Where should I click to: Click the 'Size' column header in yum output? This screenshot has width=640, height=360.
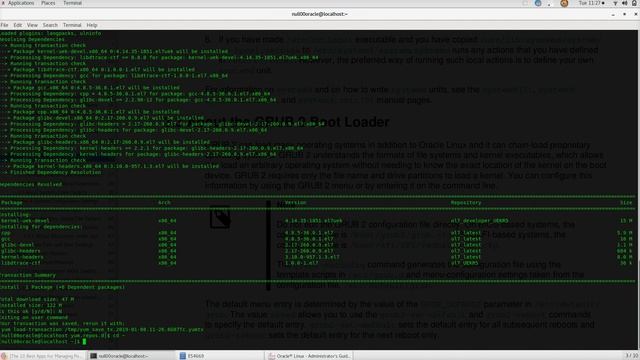tap(626, 202)
